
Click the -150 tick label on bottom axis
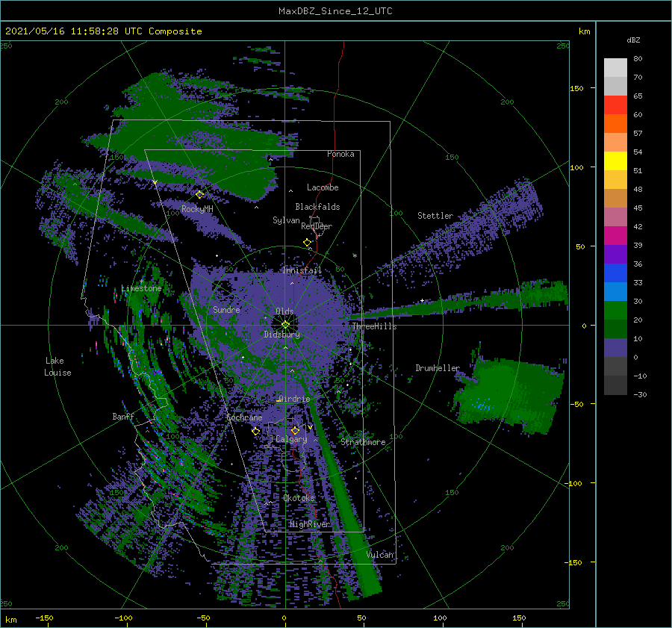click(44, 618)
